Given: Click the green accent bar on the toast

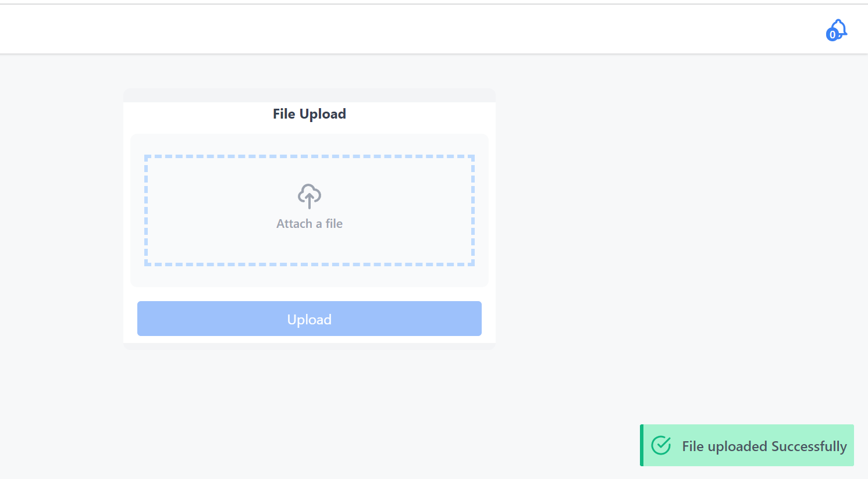Looking at the screenshot, I should 642,445.
